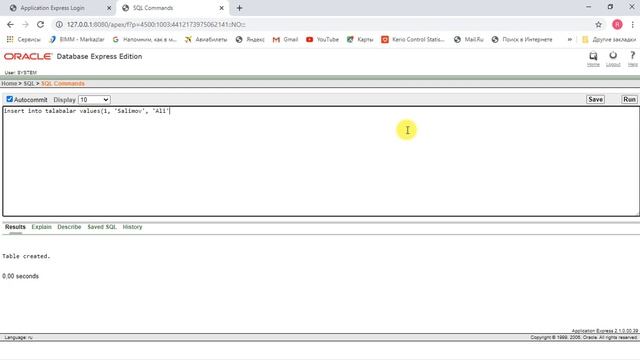Viewport: 640px width, 360px height.
Task: Open the BIMM - Markazlar bookmark
Action: click(x=77, y=40)
